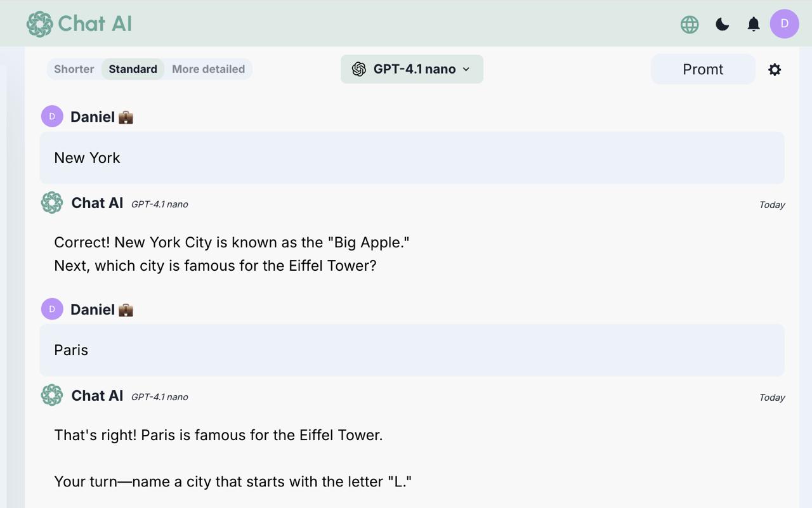Toggle dark mode with the moon icon
This screenshot has width=812, height=508.
722,25
